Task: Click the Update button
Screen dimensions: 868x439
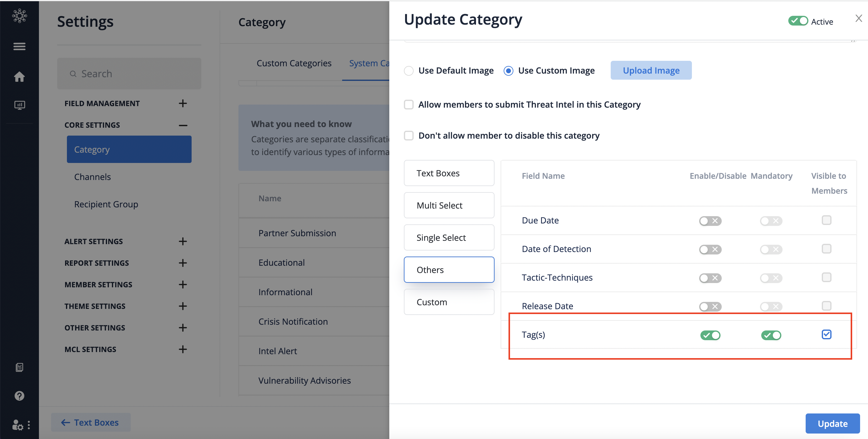Action: coord(832,423)
